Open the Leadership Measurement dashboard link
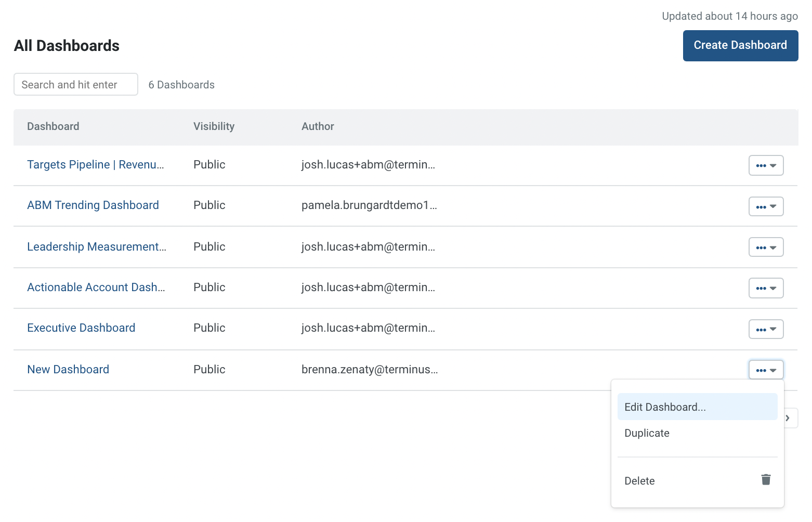This screenshot has height=522, width=812. [97, 247]
